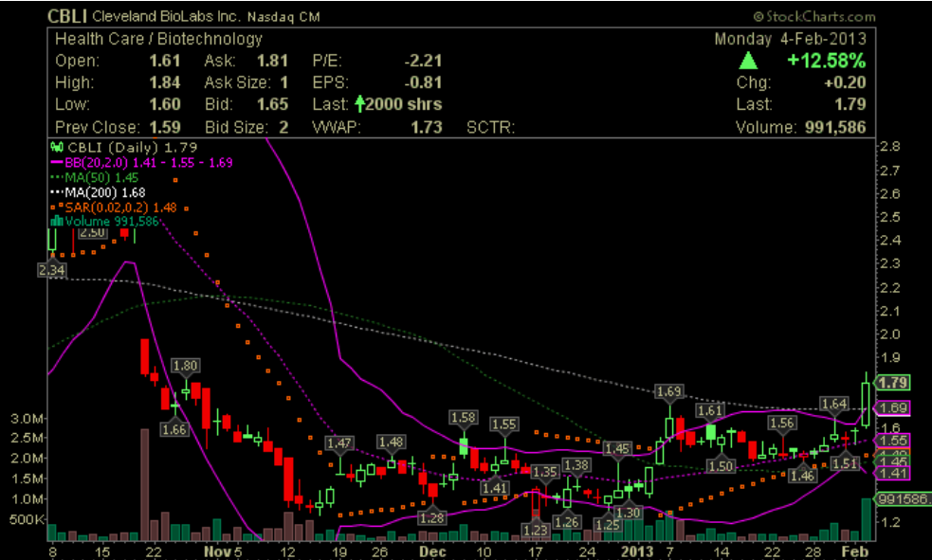Click the SCTR label
This screenshot has width=932, height=560.
(x=490, y=127)
